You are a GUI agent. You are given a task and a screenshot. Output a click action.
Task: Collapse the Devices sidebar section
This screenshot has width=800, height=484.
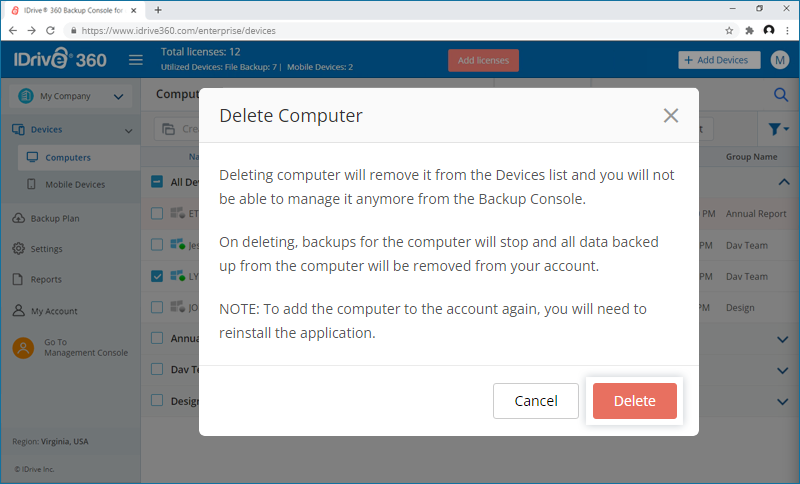[x=129, y=131]
